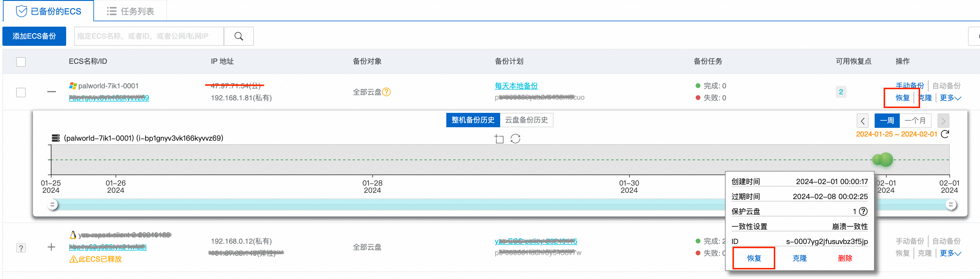The image size is (980, 279).
Task: Open the 已备份的ECS tab
Action: (x=48, y=11)
